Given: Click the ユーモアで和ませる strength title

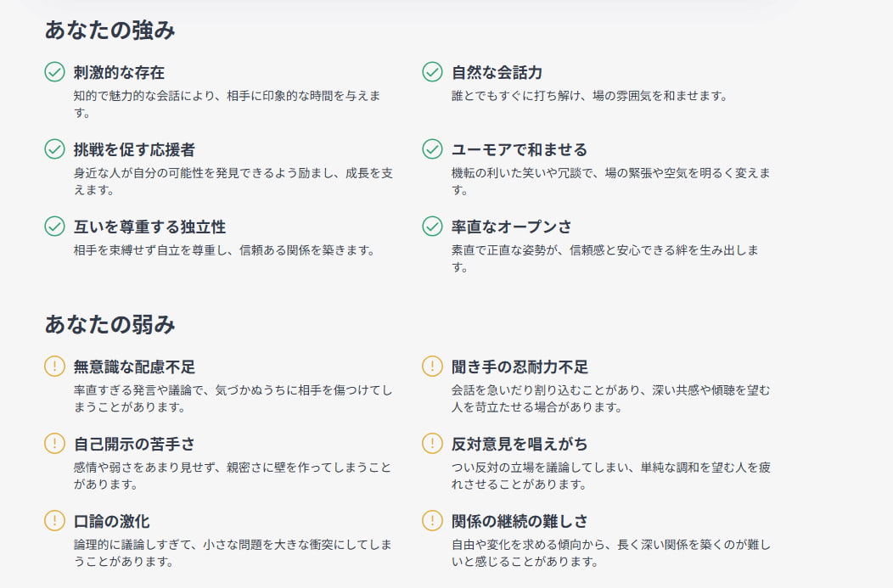Looking at the screenshot, I should tap(520, 149).
